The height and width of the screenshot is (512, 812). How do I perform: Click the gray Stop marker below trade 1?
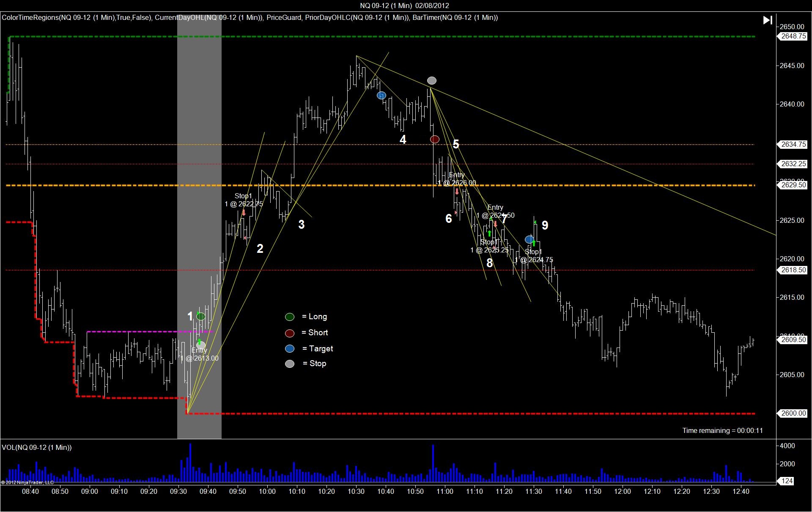(201, 345)
